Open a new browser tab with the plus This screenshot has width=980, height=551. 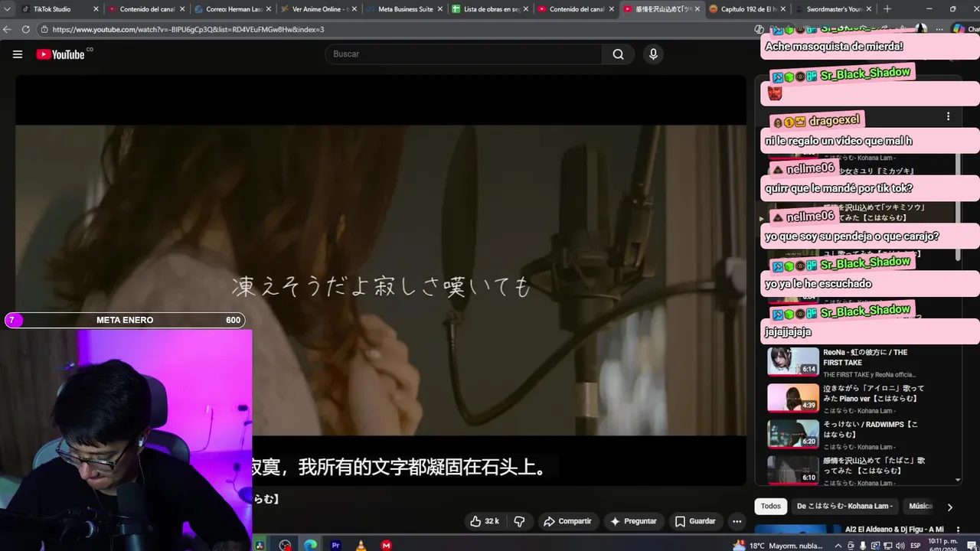point(887,9)
